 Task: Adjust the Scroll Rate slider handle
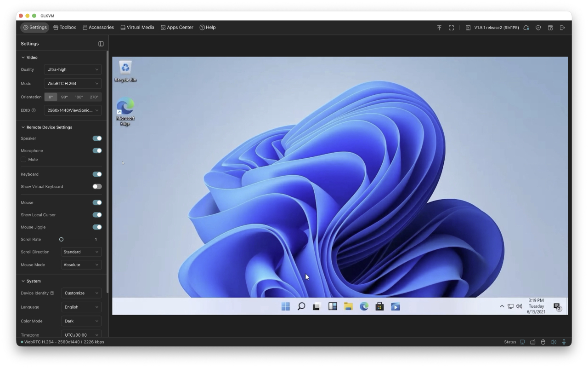pyautogui.click(x=62, y=240)
